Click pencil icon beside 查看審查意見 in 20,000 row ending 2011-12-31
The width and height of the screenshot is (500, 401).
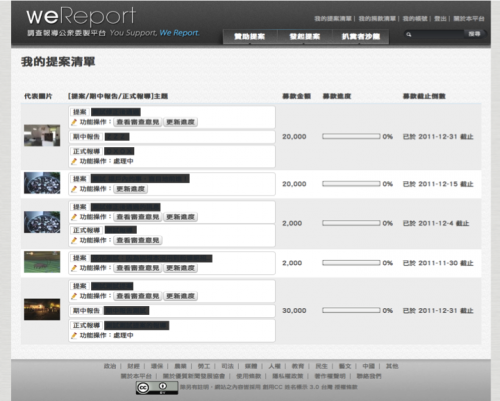[74, 122]
